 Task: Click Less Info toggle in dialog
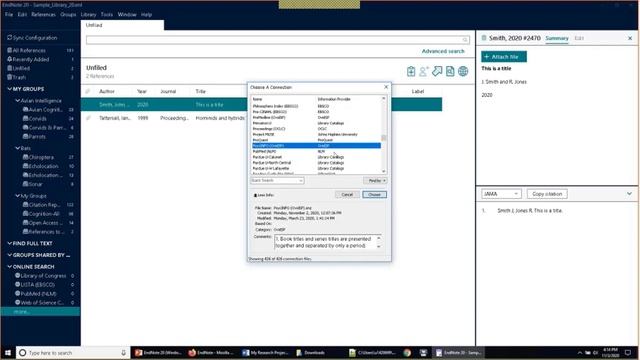click(264, 195)
